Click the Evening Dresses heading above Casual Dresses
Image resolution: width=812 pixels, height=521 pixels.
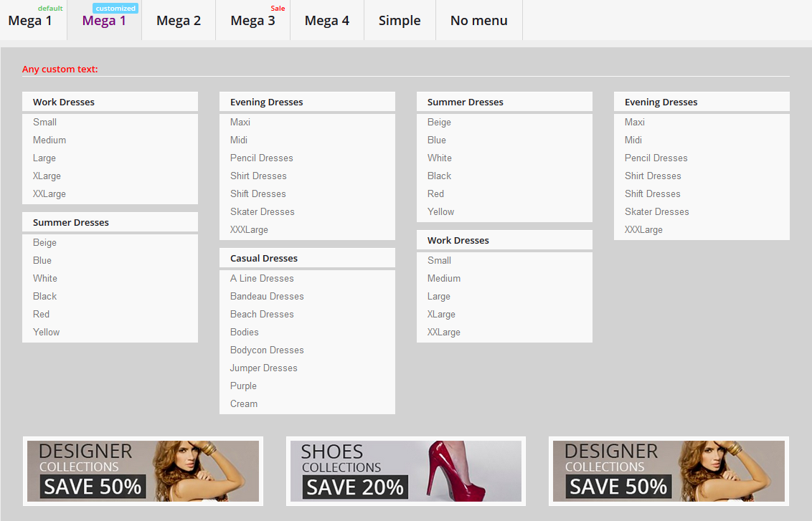[x=267, y=102]
